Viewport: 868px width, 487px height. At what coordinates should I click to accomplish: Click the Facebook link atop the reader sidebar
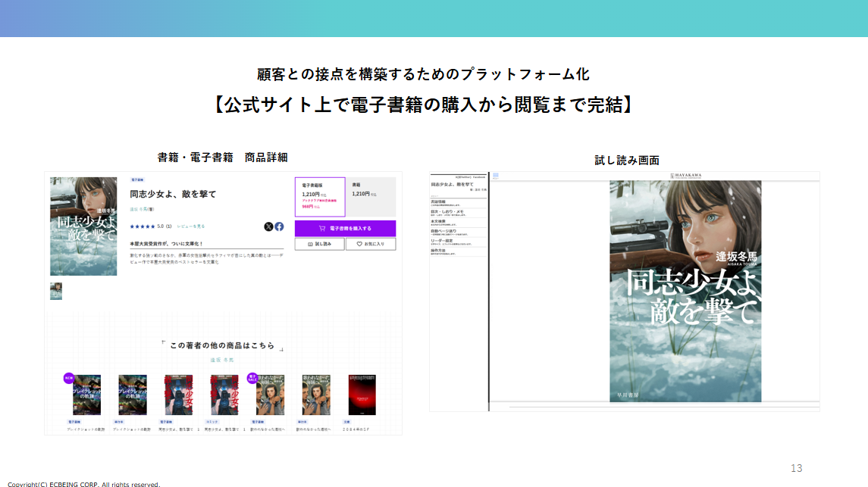479,177
